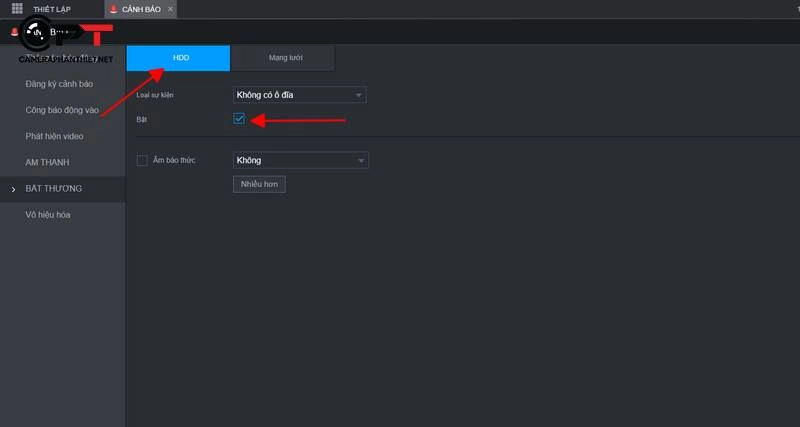Click the Nhiều hơn button
Image resolution: width=800 pixels, height=427 pixels.
click(259, 184)
